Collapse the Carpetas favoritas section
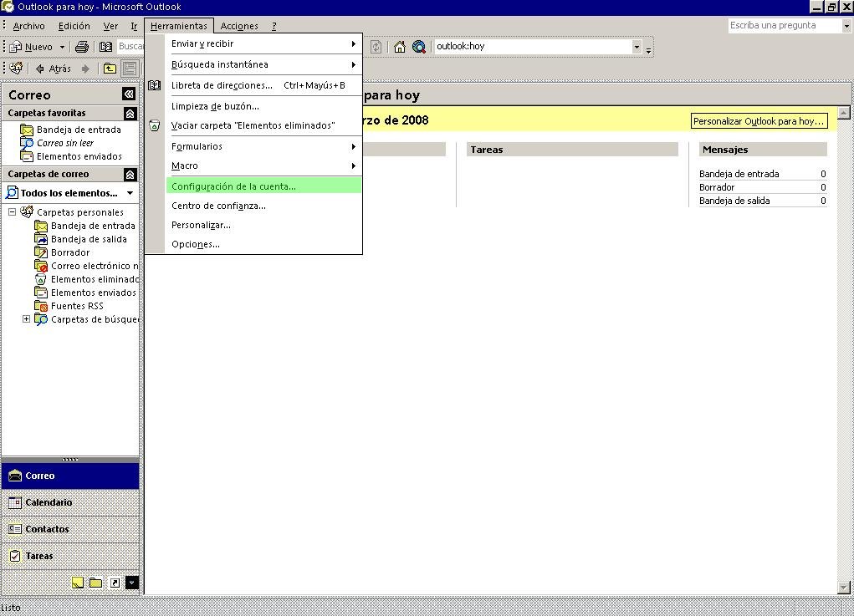 pyautogui.click(x=130, y=114)
